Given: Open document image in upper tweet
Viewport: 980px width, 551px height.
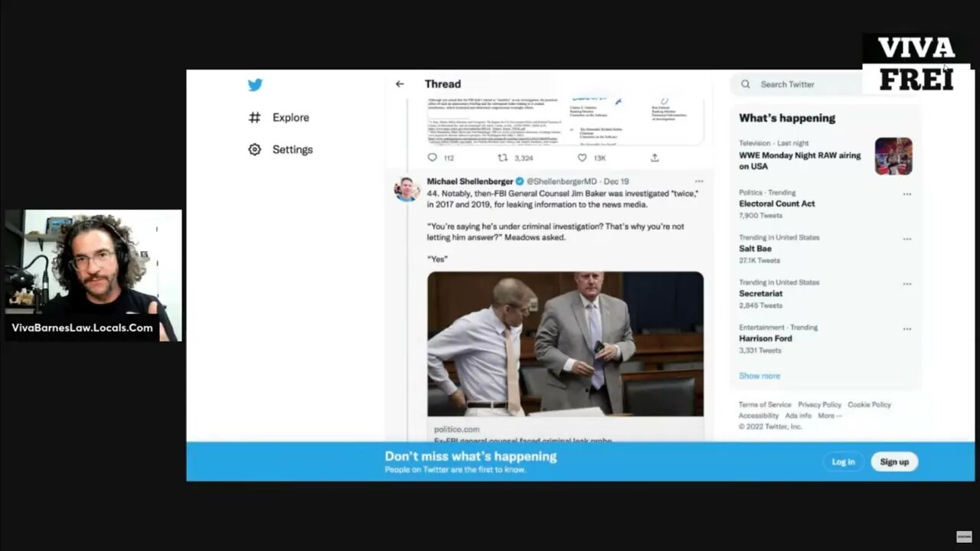Looking at the screenshot, I should [565, 121].
